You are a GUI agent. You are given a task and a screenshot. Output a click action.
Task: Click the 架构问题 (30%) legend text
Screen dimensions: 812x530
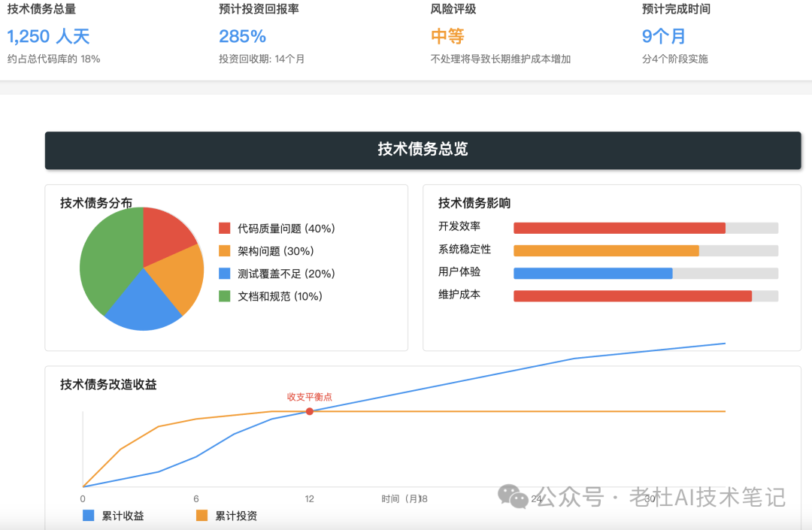[275, 251]
